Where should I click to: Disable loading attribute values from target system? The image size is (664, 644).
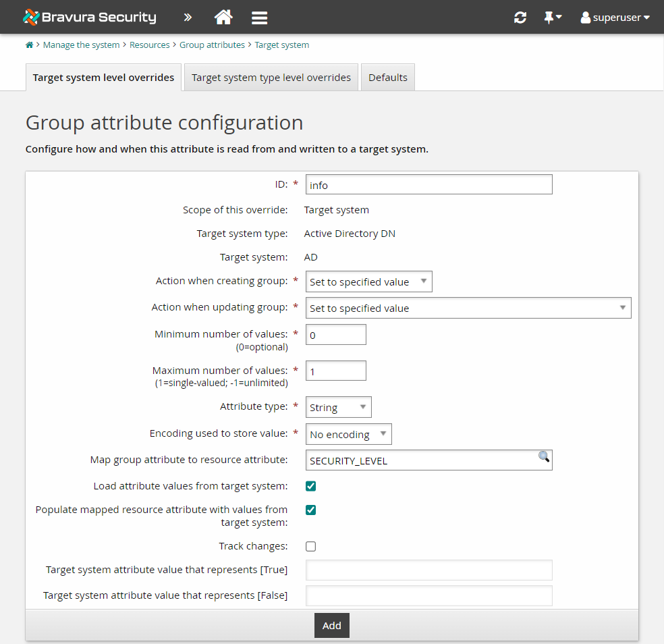pyautogui.click(x=310, y=485)
